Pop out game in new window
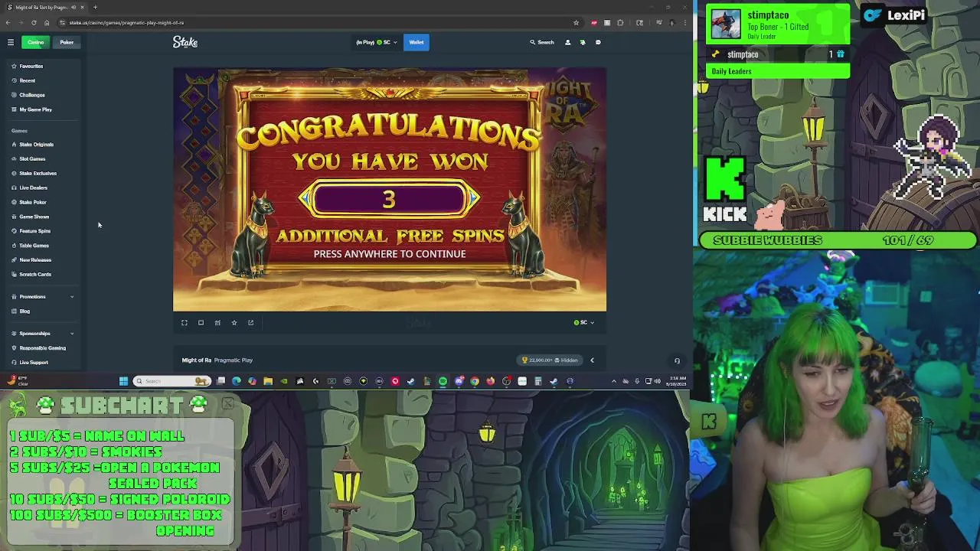 (x=250, y=322)
